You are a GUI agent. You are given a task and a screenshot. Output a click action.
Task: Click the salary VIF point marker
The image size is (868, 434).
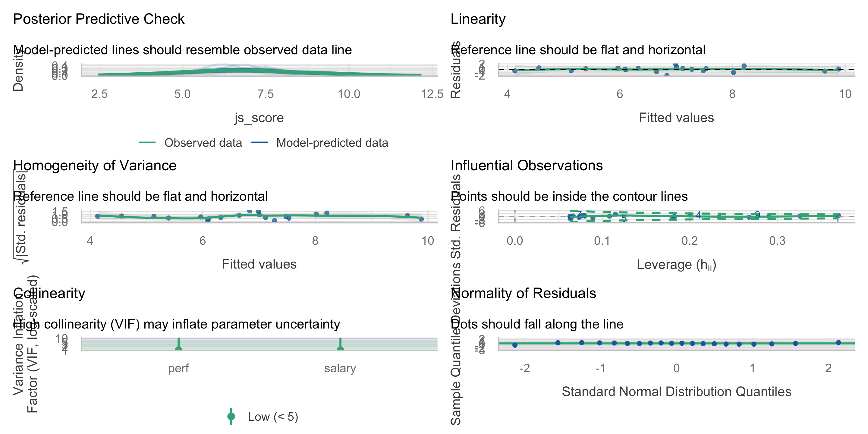pyautogui.click(x=340, y=348)
